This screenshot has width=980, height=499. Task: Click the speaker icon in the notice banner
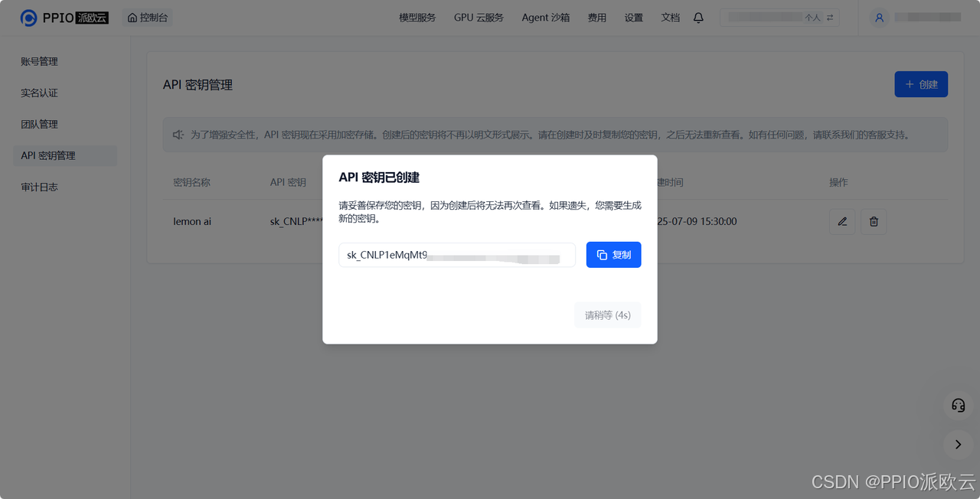[178, 135]
